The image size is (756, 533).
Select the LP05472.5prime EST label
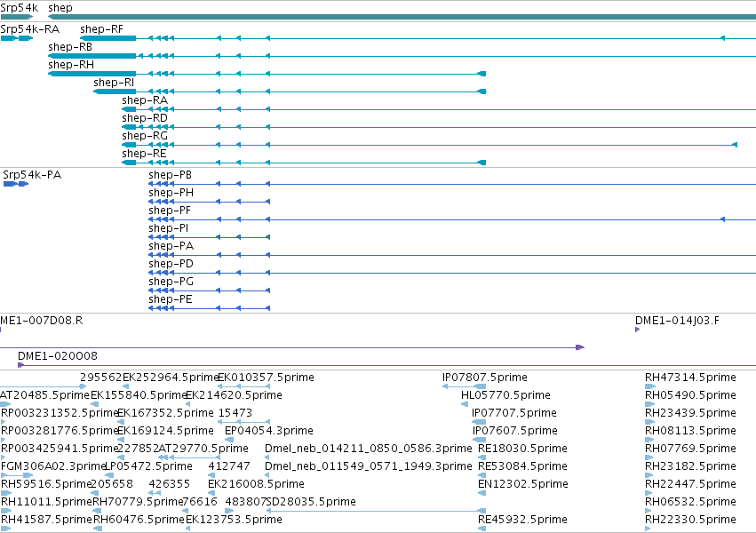click(x=148, y=466)
